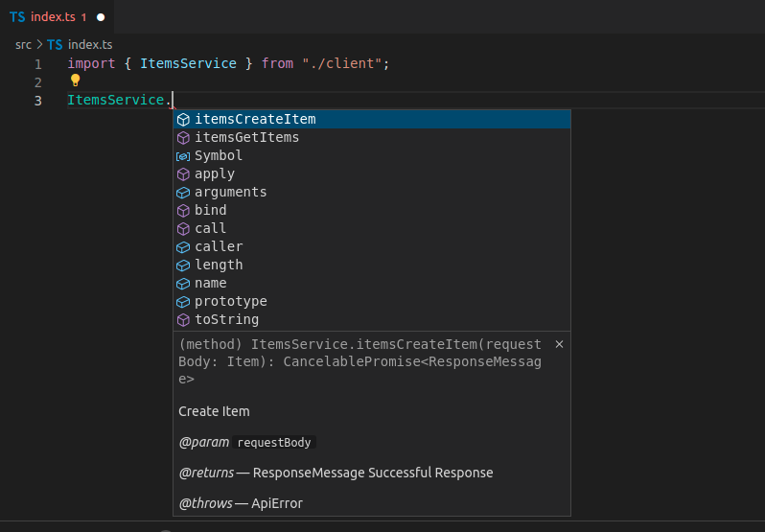Click the unsaved dot on index.ts tab
The height and width of the screenshot is (532, 765).
click(x=100, y=17)
